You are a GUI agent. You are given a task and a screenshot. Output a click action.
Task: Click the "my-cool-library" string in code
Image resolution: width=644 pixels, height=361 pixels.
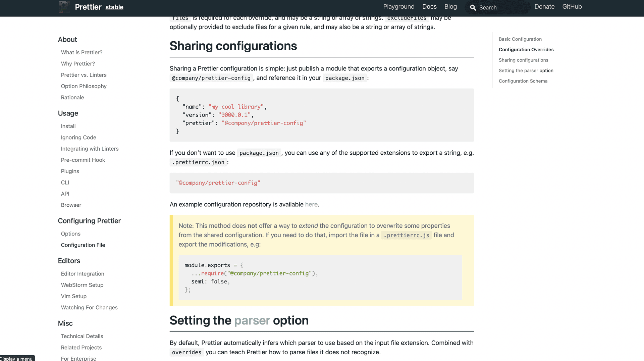[236, 107]
